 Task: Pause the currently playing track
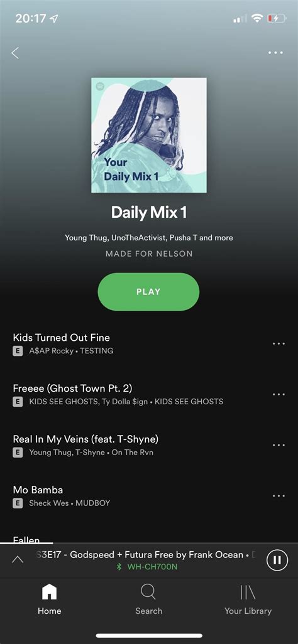pyautogui.click(x=277, y=561)
